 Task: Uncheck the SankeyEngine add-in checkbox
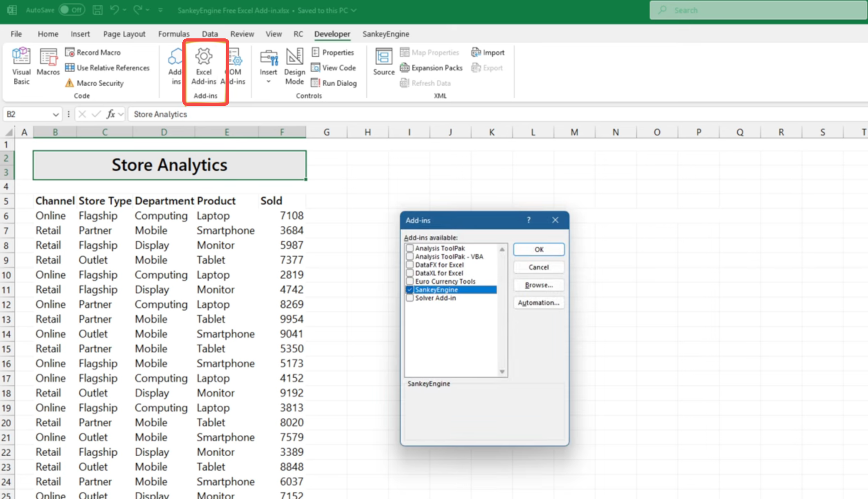tap(410, 289)
